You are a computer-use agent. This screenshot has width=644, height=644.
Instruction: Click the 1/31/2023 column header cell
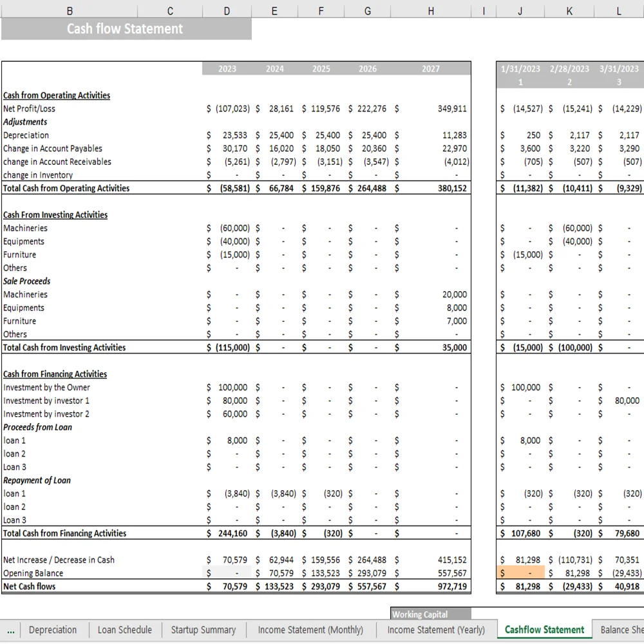519,68
